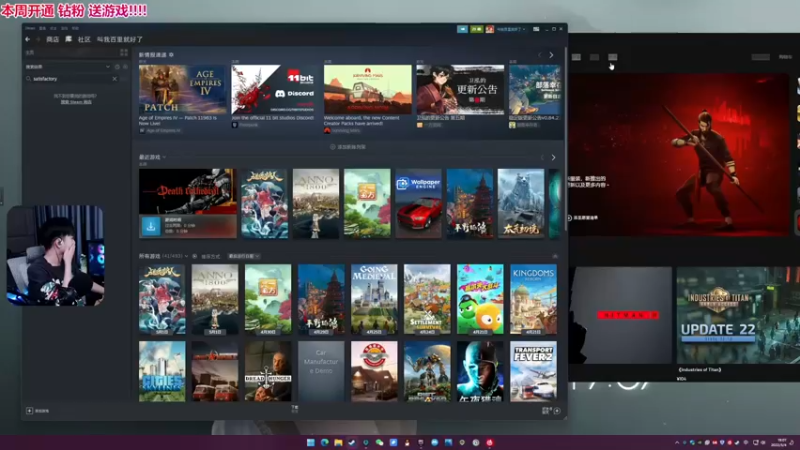Open Transport Fever 2 in all games
The height and width of the screenshot is (450, 800).
[533, 371]
